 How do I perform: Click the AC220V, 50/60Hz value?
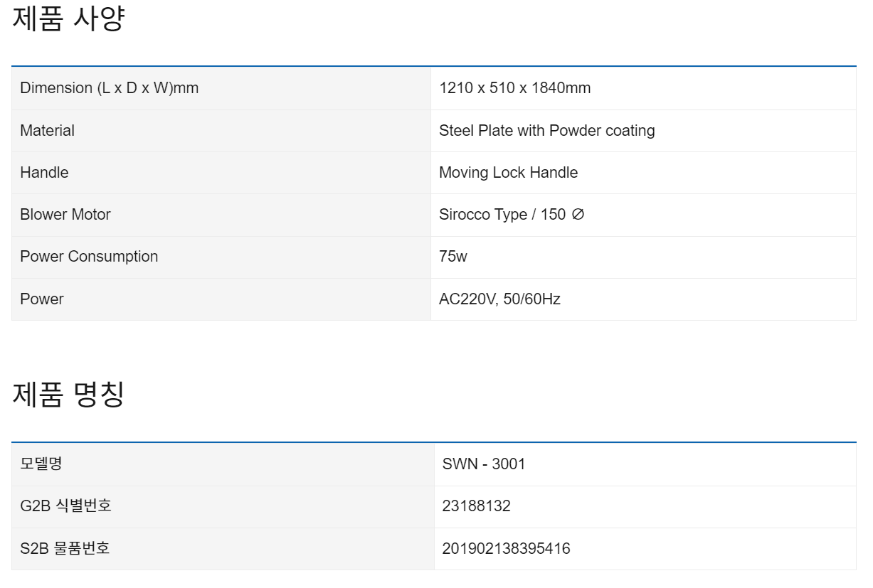coord(499,299)
